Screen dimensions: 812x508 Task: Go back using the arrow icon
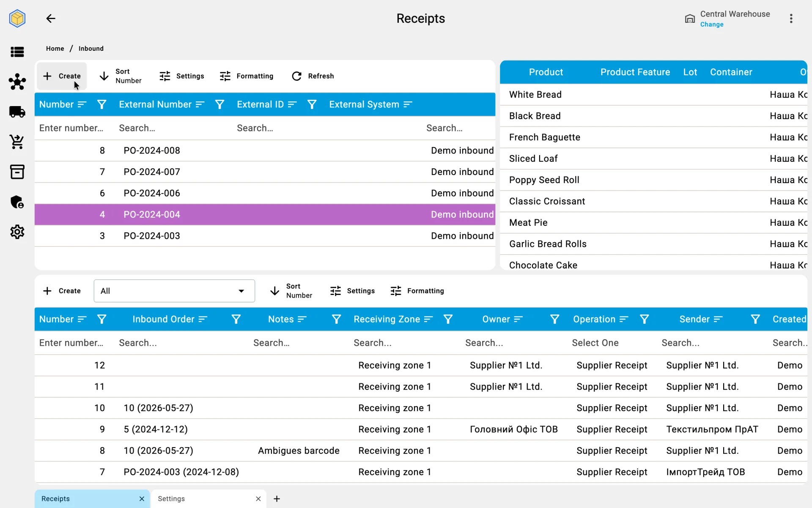pos(51,19)
